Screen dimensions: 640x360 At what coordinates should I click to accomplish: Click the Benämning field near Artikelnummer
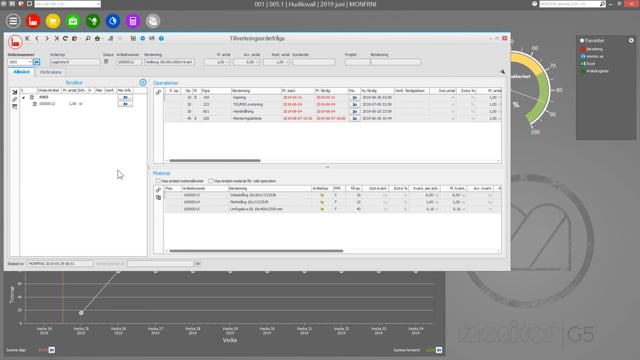coord(169,62)
